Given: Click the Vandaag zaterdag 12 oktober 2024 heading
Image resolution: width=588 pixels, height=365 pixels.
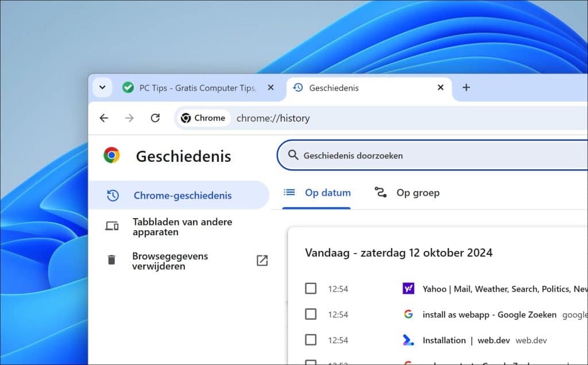Looking at the screenshot, I should click(x=399, y=253).
